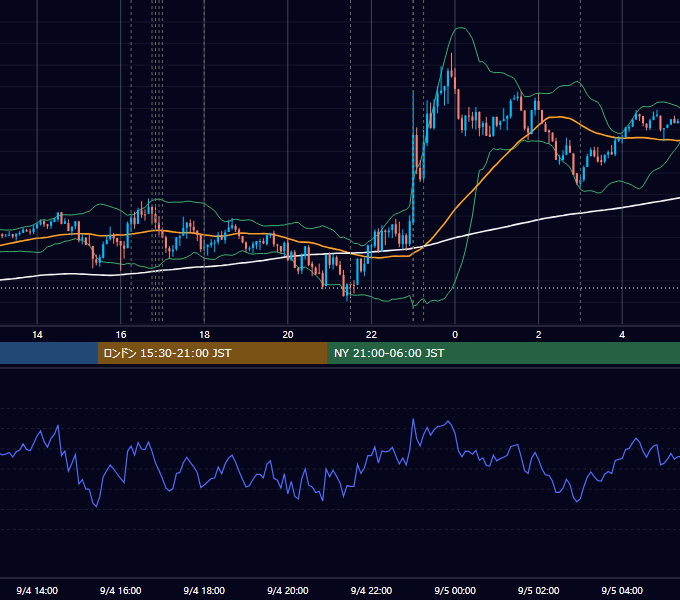Click the 9/4 14:00 date label
This screenshot has height=600, width=680.
point(37,590)
